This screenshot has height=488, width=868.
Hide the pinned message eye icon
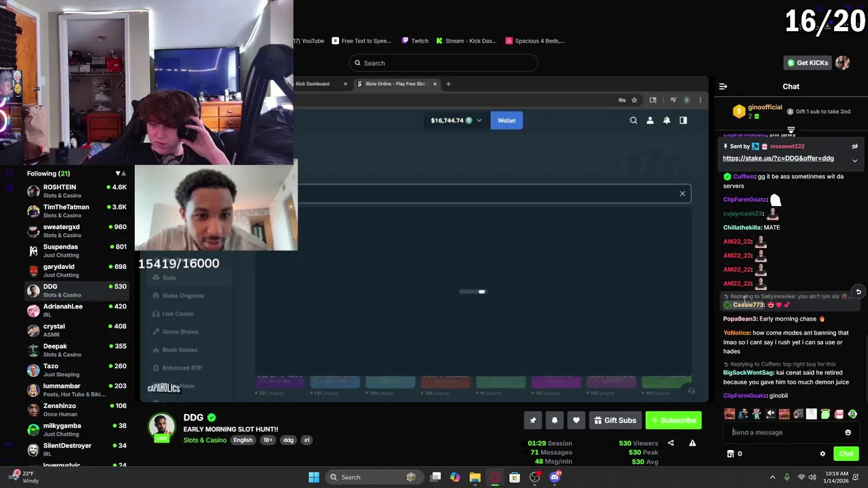[854, 146]
